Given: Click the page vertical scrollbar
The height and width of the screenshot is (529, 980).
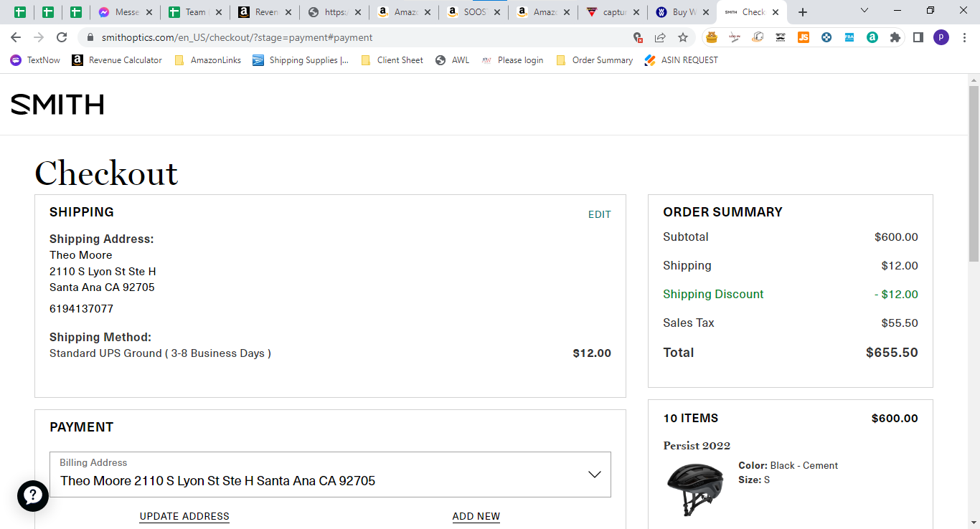Looking at the screenshot, I should 974,301.
